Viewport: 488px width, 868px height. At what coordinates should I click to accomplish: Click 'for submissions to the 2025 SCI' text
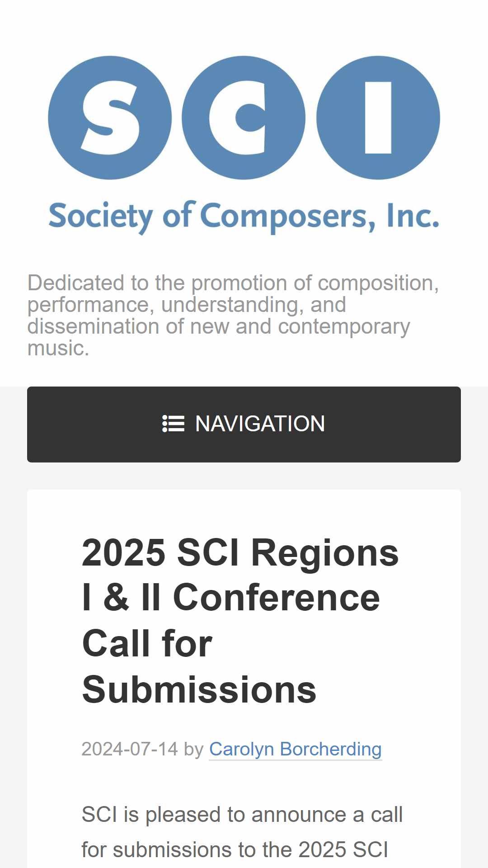[235, 850]
